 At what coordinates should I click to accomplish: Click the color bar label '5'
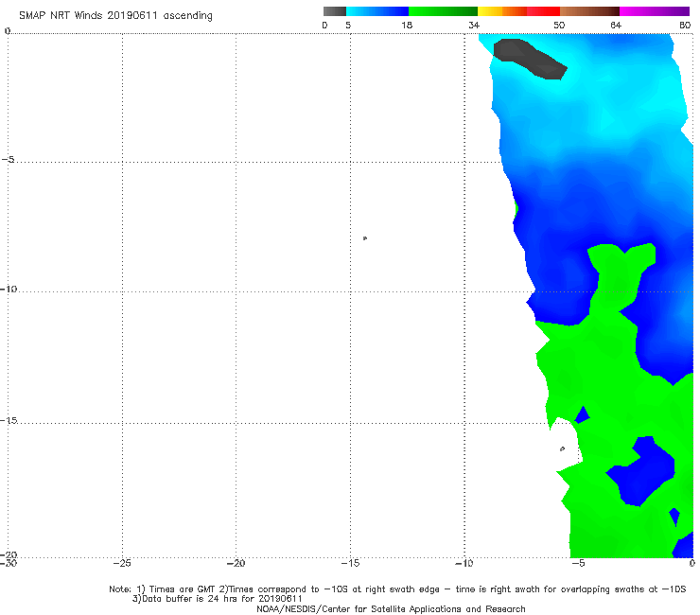[x=348, y=25]
